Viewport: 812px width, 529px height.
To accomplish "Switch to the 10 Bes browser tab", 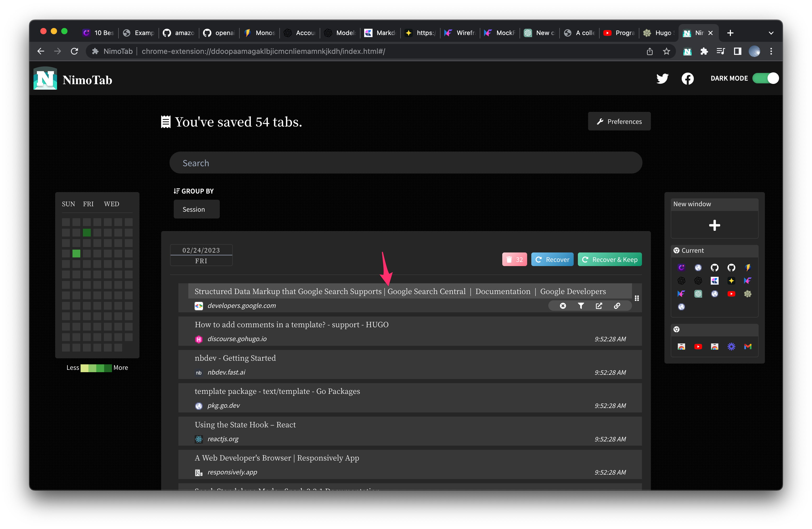I will pyautogui.click(x=99, y=33).
